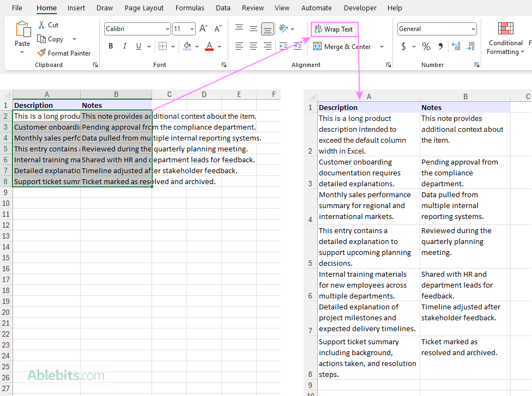Open the Font Color dropdown
The width and height of the screenshot is (532, 396).
219,46
